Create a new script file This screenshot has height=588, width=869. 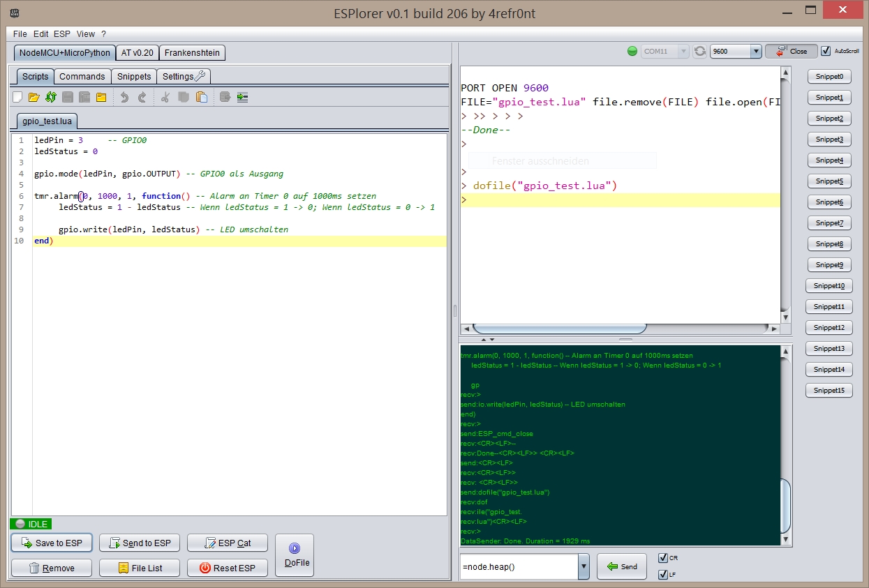click(17, 97)
